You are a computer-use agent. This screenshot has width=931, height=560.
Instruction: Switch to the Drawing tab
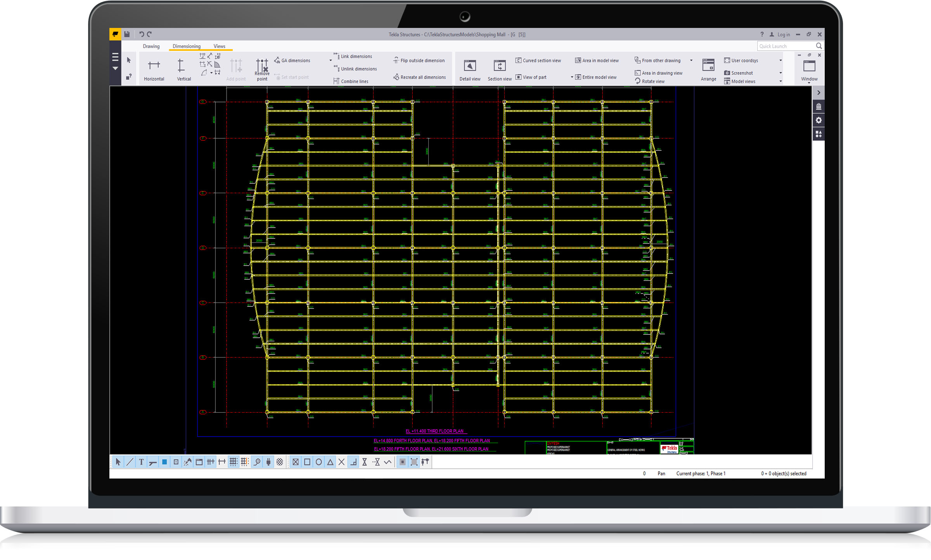[x=151, y=46]
